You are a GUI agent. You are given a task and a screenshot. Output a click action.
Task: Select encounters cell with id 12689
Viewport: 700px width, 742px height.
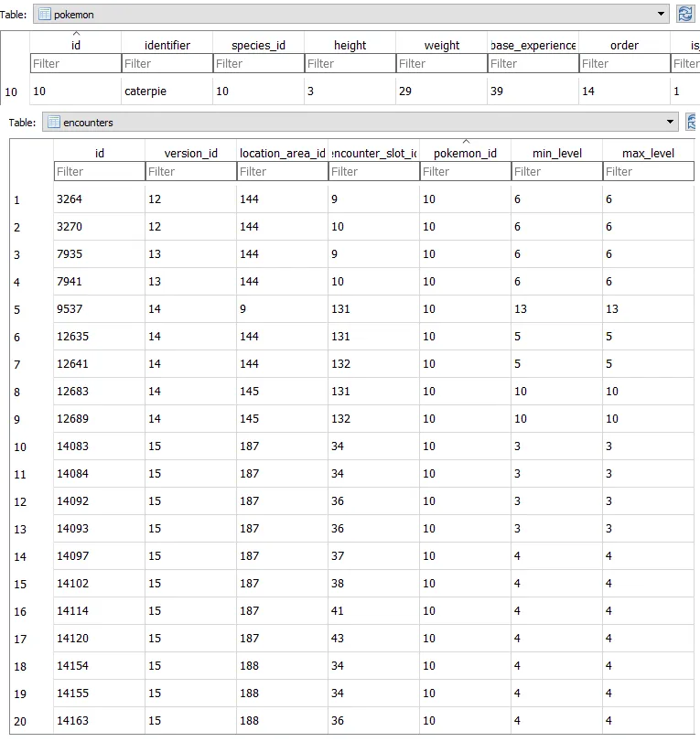100,419
